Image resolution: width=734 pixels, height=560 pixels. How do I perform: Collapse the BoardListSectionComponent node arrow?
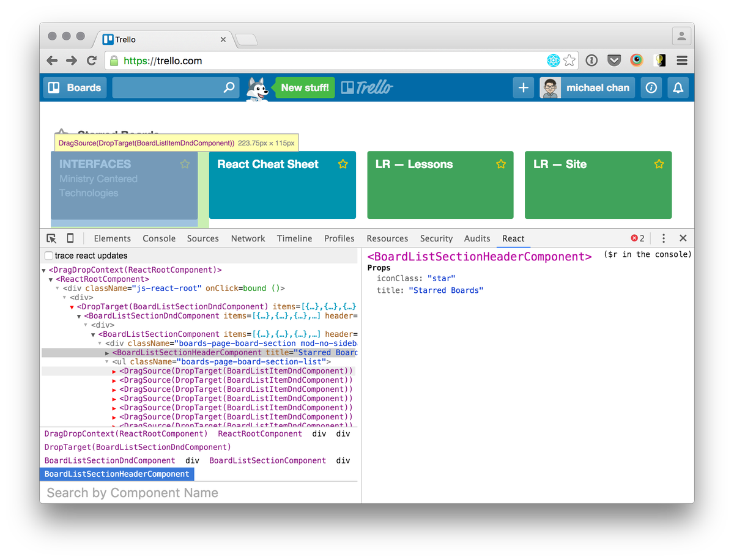coord(94,334)
